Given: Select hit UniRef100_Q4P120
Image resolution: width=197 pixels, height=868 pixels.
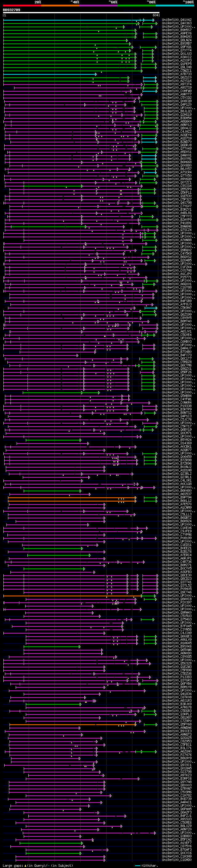Looking at the screenshot, I should click(x=177, y=104).
